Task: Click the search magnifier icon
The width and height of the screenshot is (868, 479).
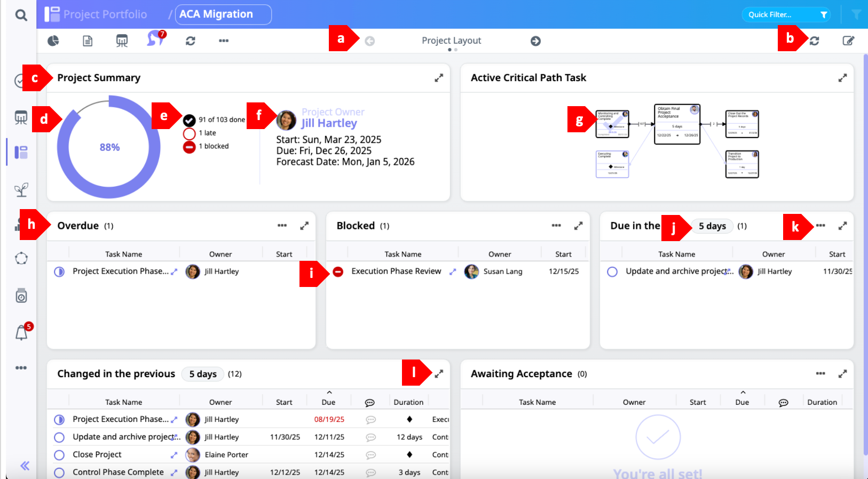Action: [21, 15]
